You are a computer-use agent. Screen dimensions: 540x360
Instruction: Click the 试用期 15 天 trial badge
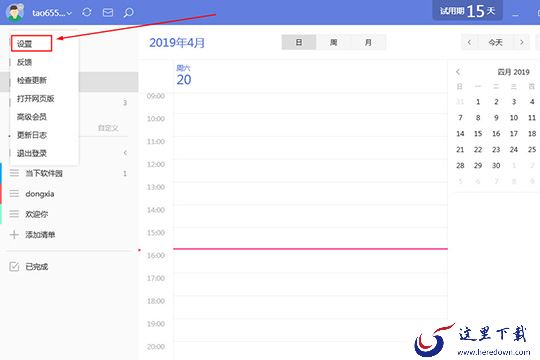click(x=467, y=11)
